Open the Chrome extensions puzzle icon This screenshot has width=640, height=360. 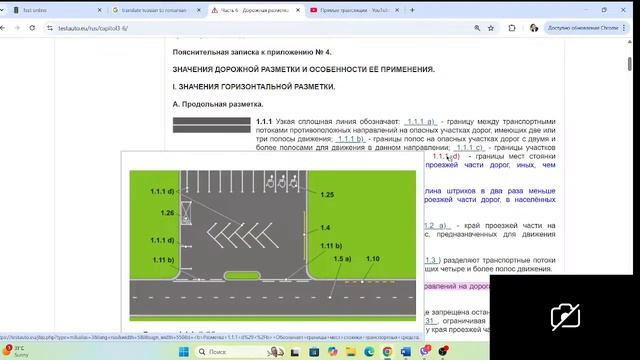click(x=512, y=28)
